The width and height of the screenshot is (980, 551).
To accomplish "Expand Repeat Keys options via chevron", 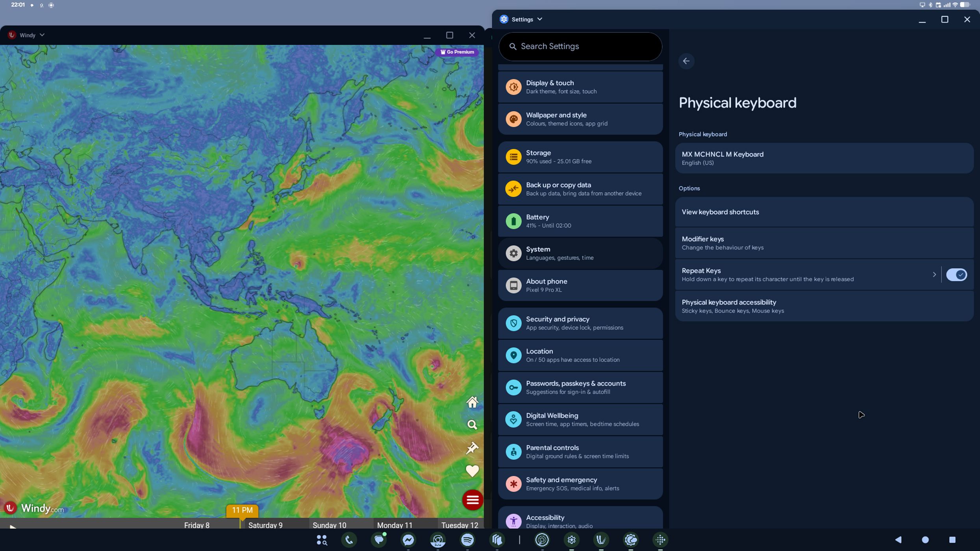I will pos(934,275).
